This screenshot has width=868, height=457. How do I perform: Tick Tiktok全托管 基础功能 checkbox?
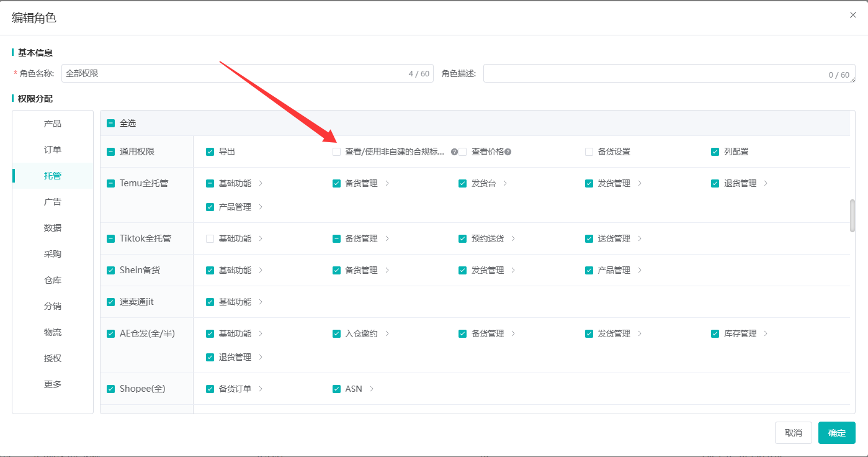210,239
